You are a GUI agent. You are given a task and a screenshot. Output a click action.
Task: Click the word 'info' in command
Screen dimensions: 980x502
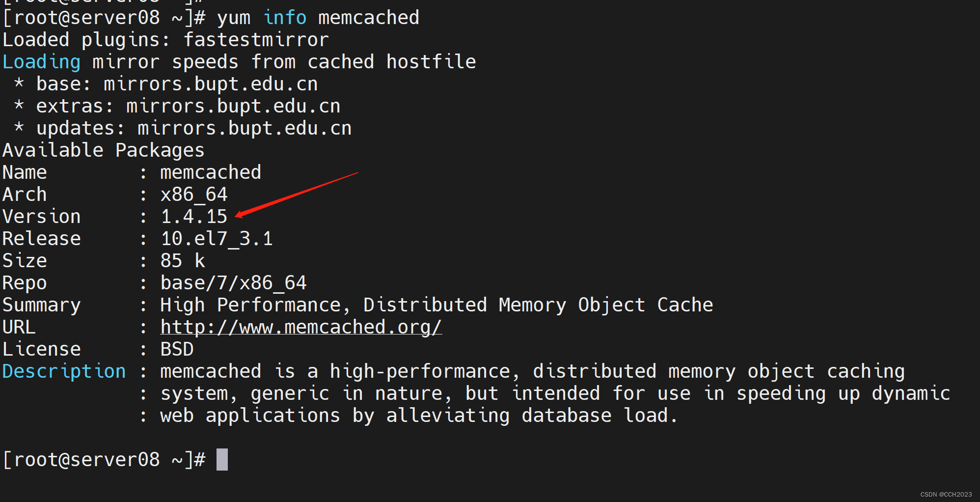[x=285, y=18]
